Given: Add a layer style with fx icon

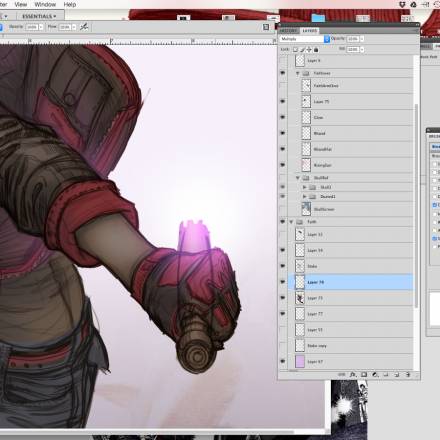Looking at the screenshot, I should tap(353, 375).
